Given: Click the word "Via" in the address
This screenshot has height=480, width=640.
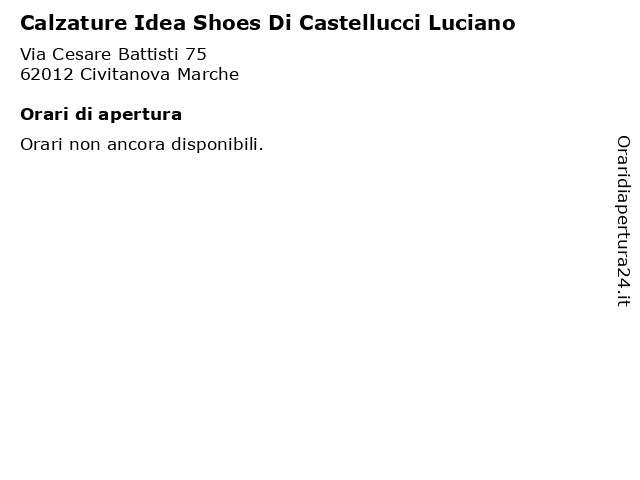Looking at the screenshot, I should (x=33, y=54).
